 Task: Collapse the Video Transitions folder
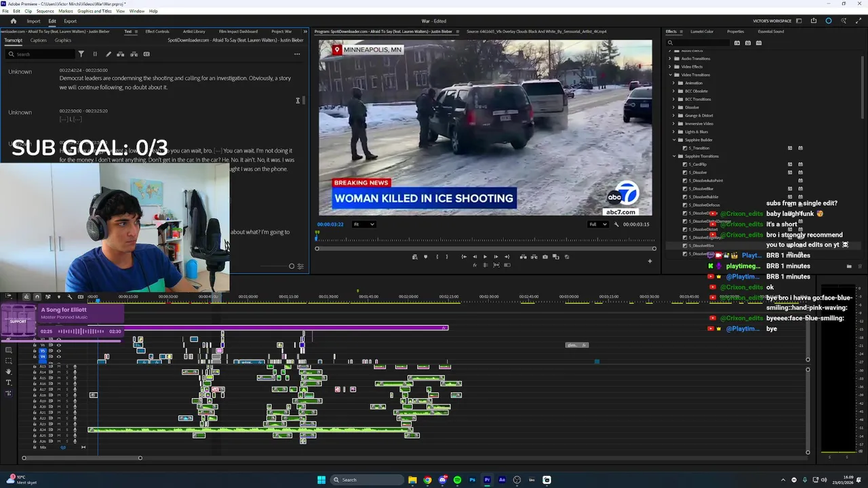point(670,75)
